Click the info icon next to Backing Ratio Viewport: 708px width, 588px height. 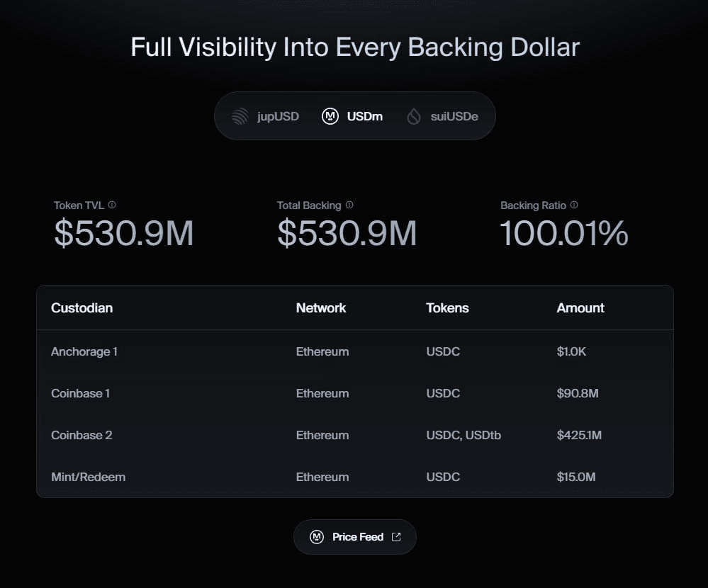tap(574, 205)
